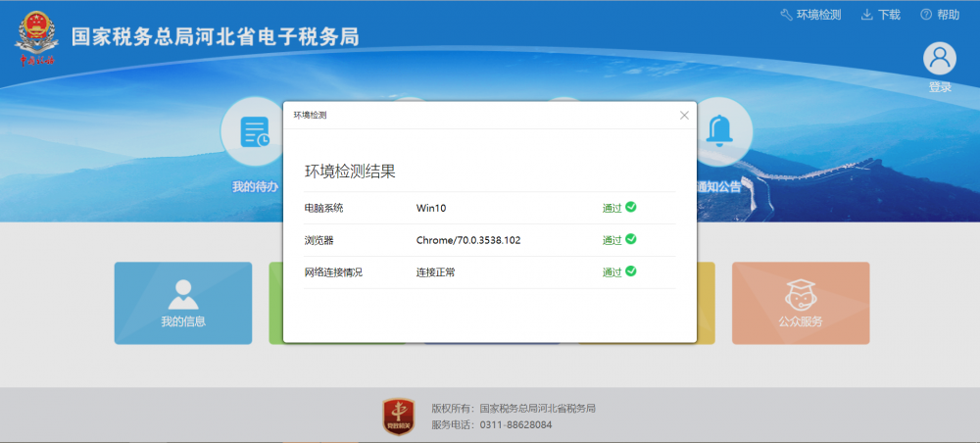
Task: Close the 环境检测 dialog with the X
Action: [x=684, y=115]
